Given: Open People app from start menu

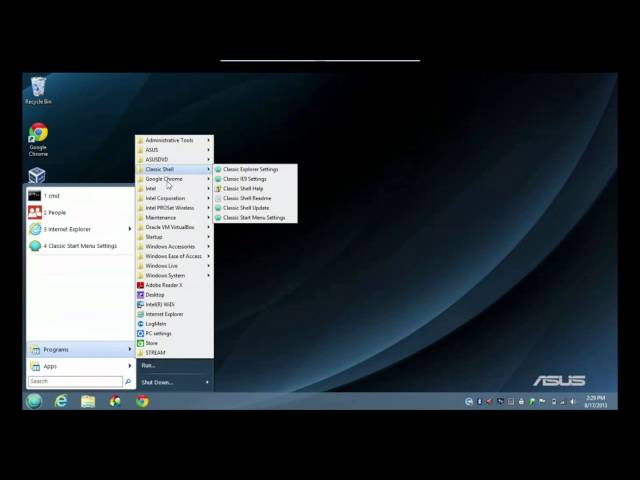Looking at the screenshot, I should coord(81,213).
